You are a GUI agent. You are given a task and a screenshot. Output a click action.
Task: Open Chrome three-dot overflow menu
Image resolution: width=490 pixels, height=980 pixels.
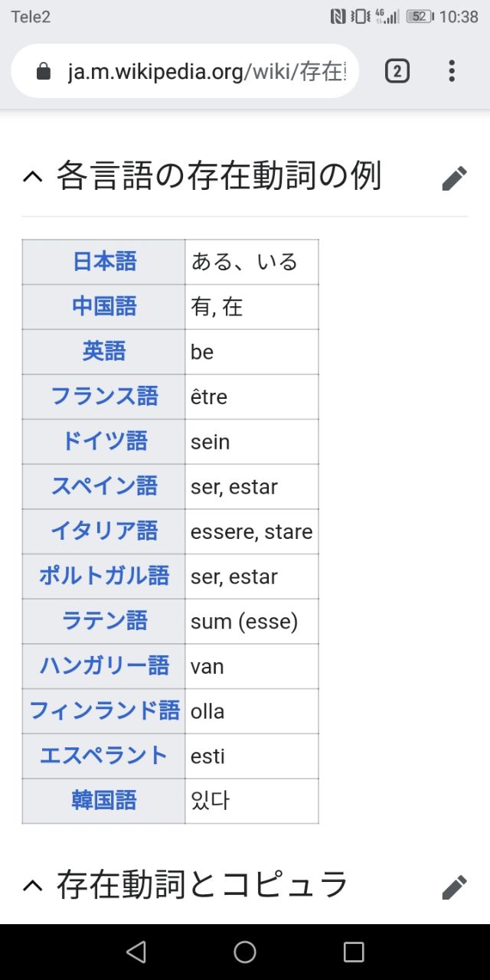point(452,71)
